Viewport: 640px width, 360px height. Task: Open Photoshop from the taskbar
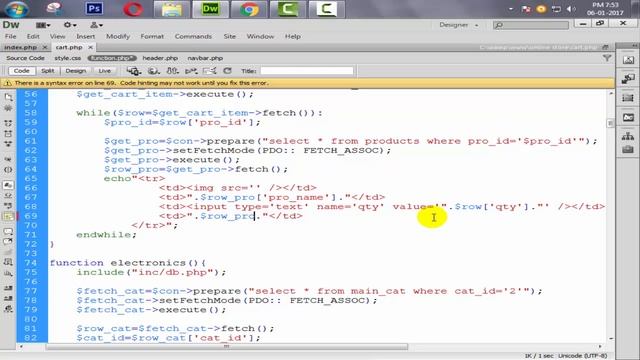pyautogui.click(x=94, y=9)
